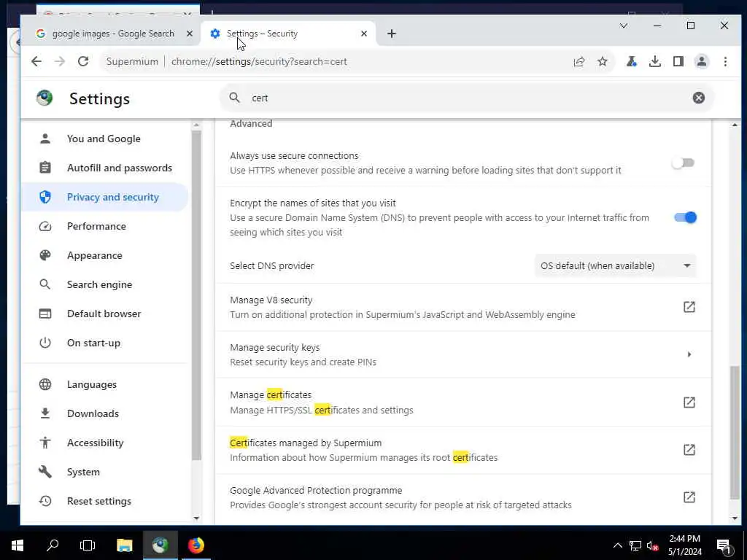This screenshot has width=747, height=560.
Task: Open Performance settings section
Action: coord(104,226)
